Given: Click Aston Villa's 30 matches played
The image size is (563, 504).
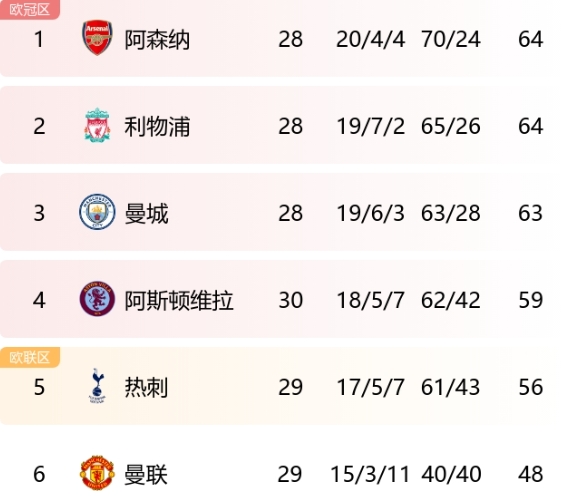Looking at the screenshot, I should (x=290, y=300).
